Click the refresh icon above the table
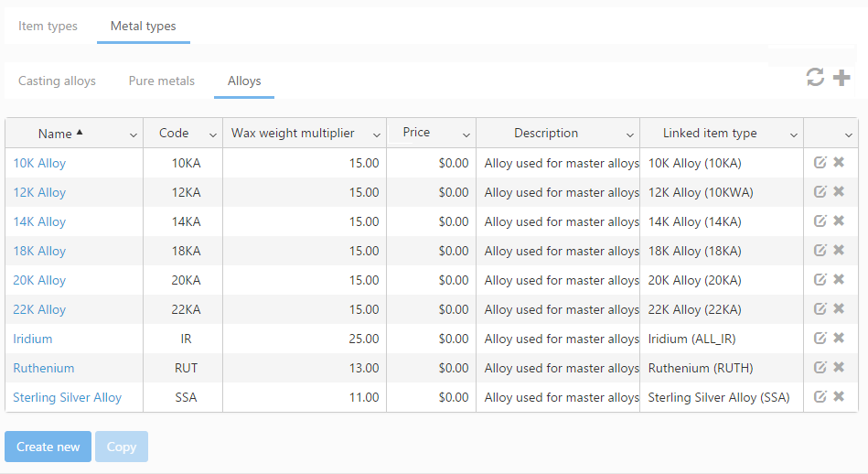Image resolution: width=868 pixels, height=474 pixels. [815, 78]
